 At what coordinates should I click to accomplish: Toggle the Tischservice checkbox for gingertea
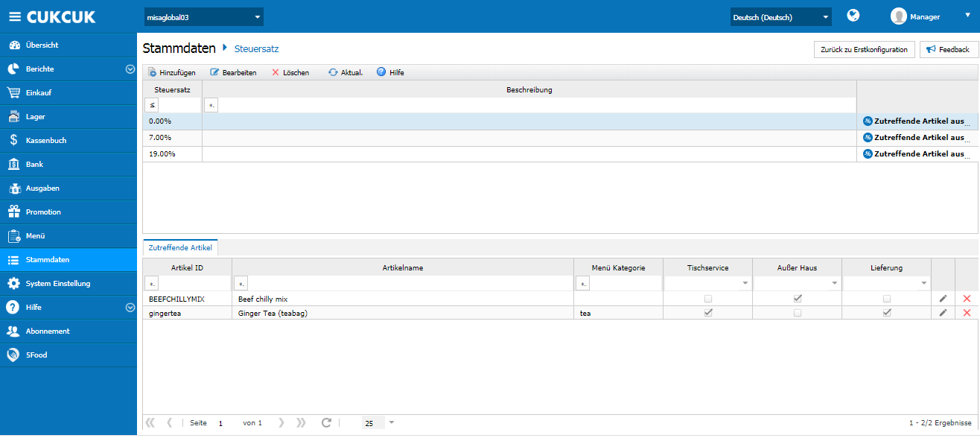(708, 313)
